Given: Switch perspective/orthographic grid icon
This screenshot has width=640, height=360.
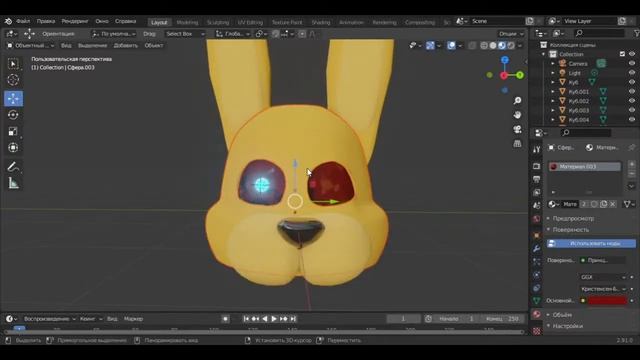Looking at the screenshot, I should [518, 144].
